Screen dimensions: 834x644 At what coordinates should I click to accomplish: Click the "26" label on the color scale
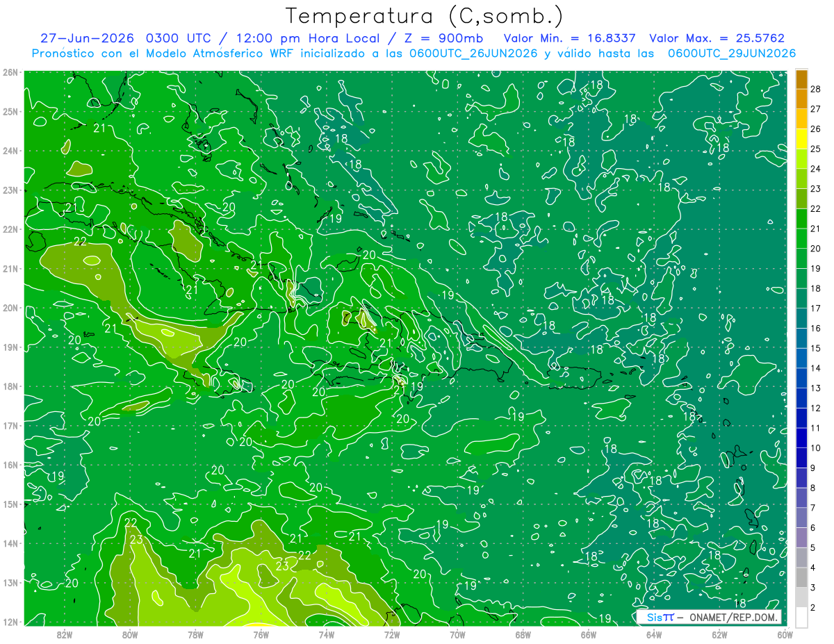pyautogui.click(x=816, y=129)
